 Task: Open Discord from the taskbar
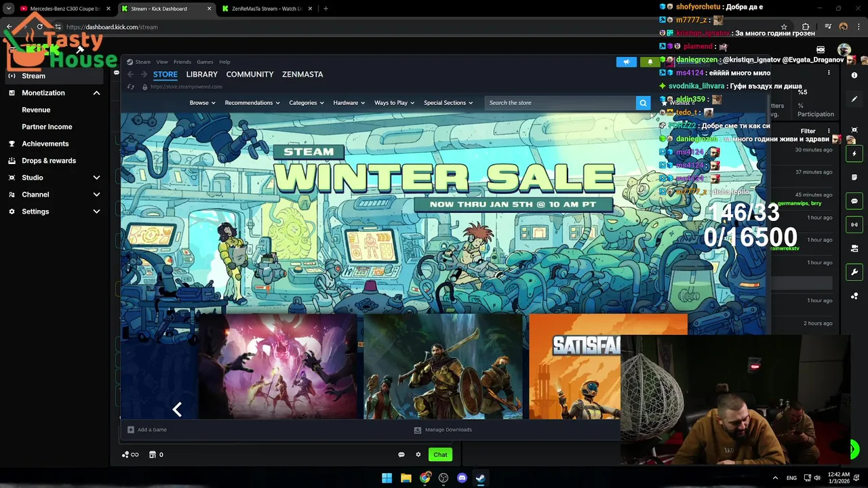[462, 478]
